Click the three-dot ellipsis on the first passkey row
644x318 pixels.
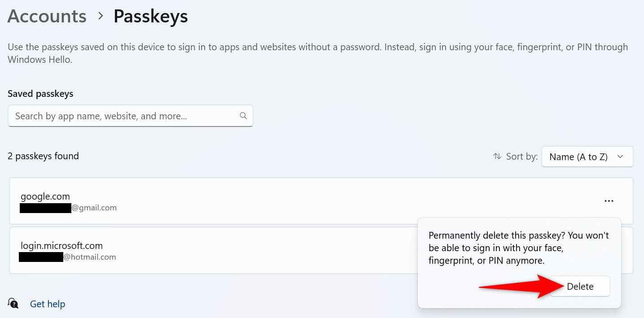click(x=609, y=201)
